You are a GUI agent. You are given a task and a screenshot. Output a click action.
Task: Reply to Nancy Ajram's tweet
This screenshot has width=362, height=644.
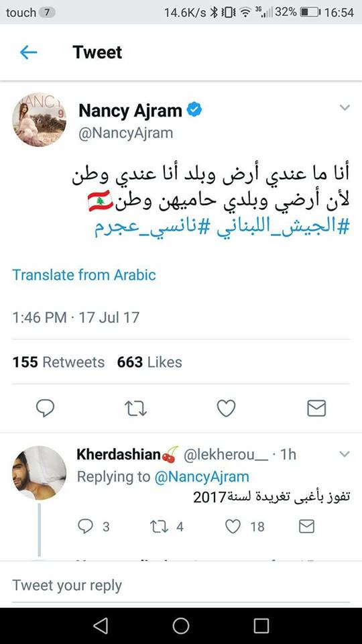coord(45,409)
